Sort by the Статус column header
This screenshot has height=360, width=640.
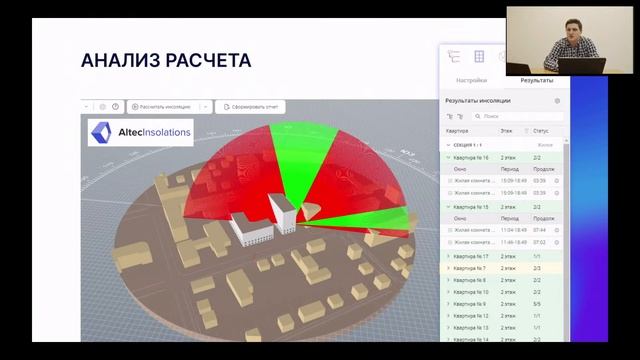[541, 131]
